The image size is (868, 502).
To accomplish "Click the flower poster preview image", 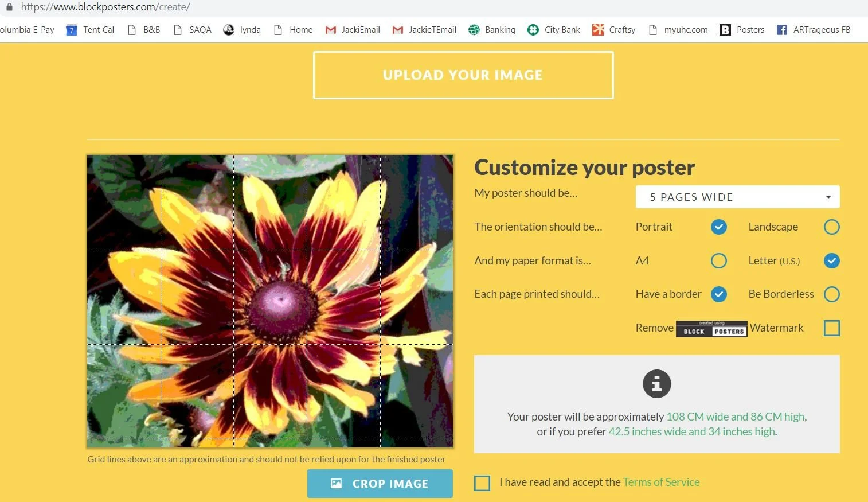I will click(x=270, y=301).
